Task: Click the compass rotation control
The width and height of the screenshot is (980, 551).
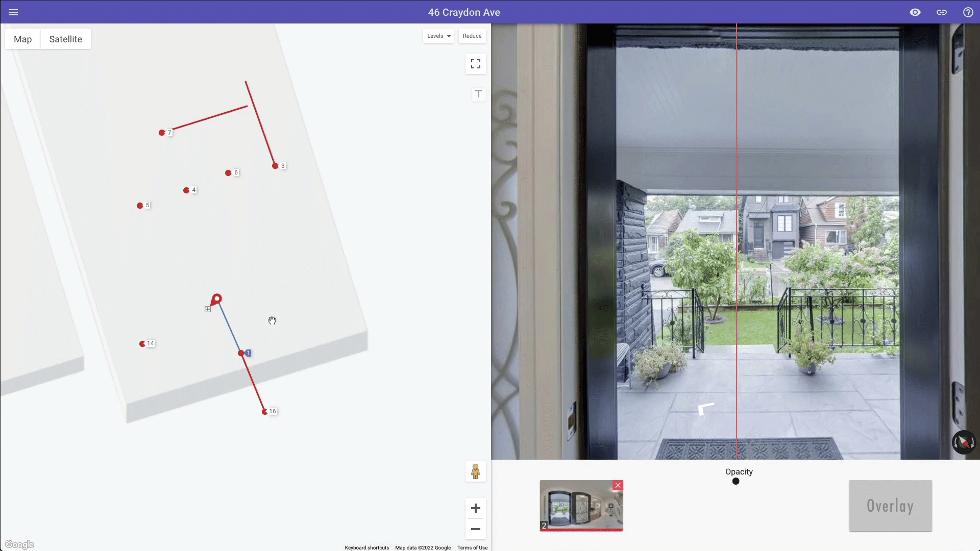Action: point(964,442)
